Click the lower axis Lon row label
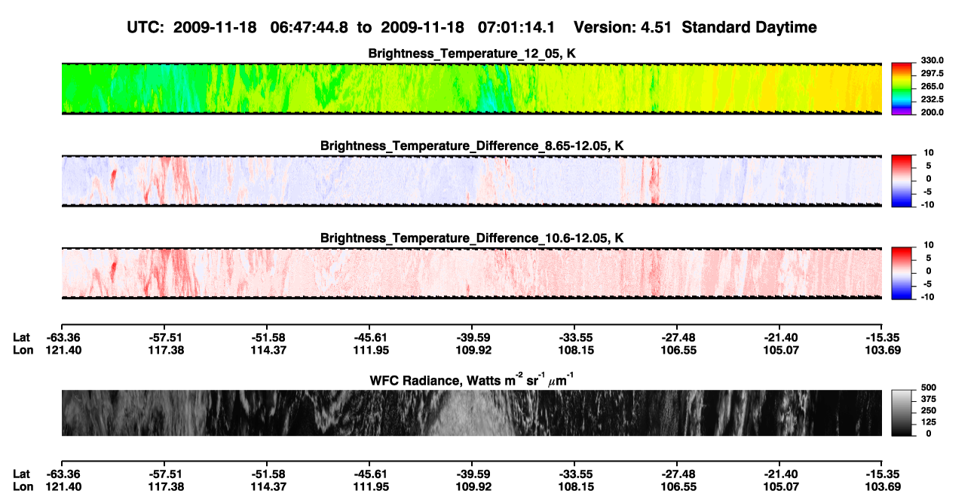This screenshot has height=503, width=980. pos(23,487)
